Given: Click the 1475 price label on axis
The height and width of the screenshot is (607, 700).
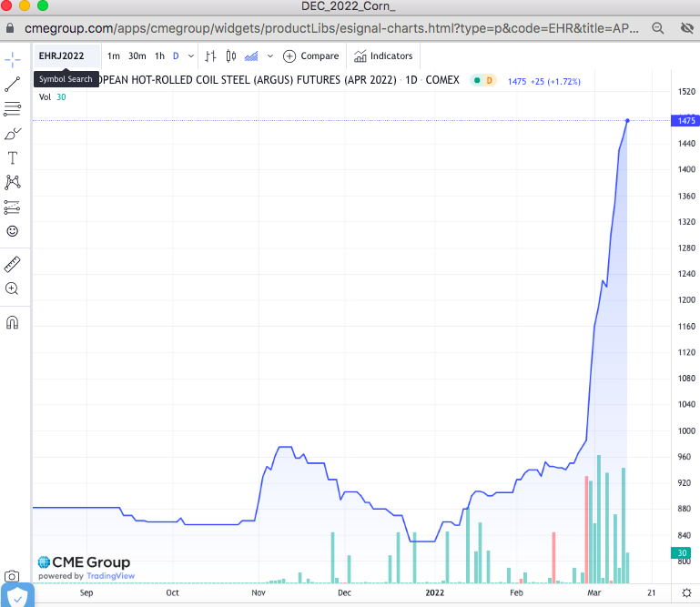Looking at the screenshot, I should point(684,120).
